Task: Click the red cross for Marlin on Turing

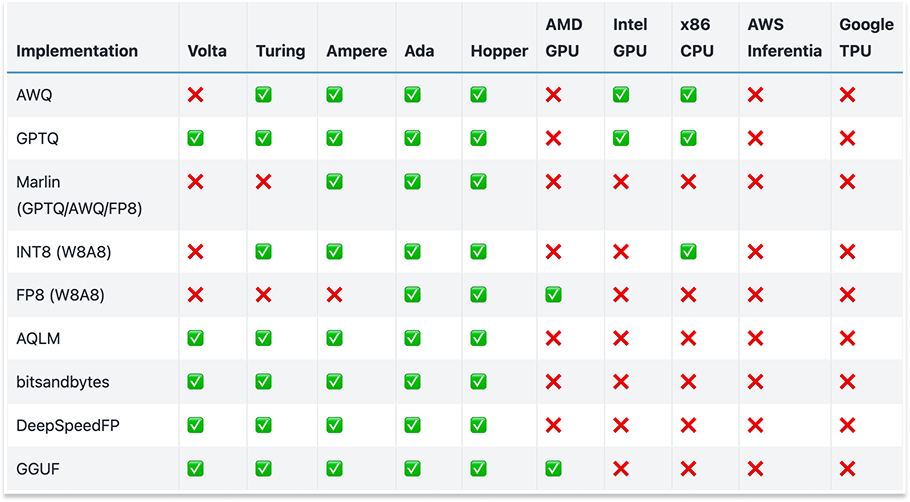Action: tap(263, 182)
